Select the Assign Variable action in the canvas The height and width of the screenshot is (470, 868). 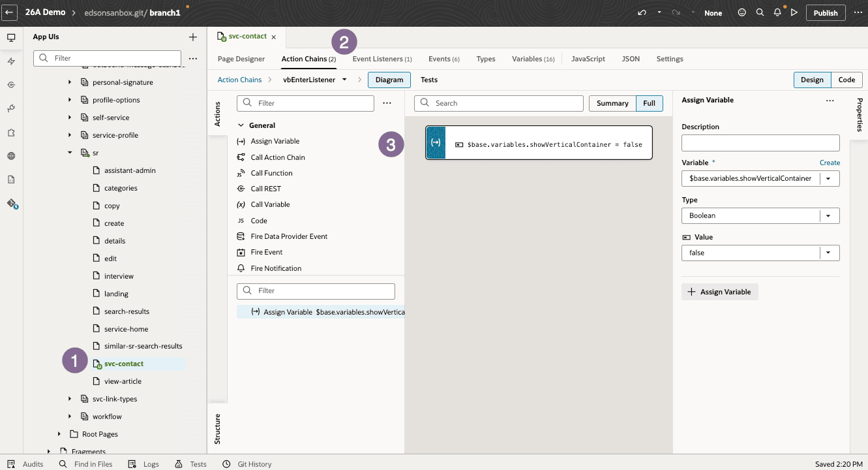[538, 142]
